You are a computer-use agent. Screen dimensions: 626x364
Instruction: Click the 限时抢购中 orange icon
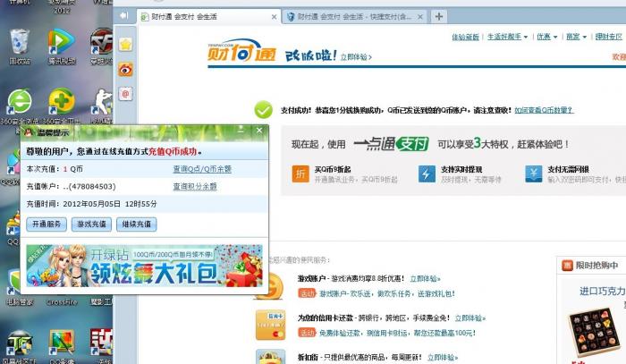[x=567, y=266]
